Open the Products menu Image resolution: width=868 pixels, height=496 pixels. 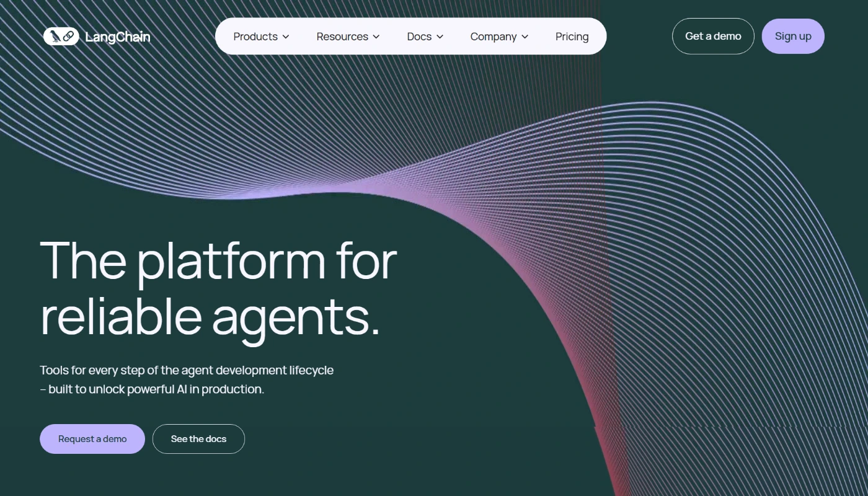(255, 37)
